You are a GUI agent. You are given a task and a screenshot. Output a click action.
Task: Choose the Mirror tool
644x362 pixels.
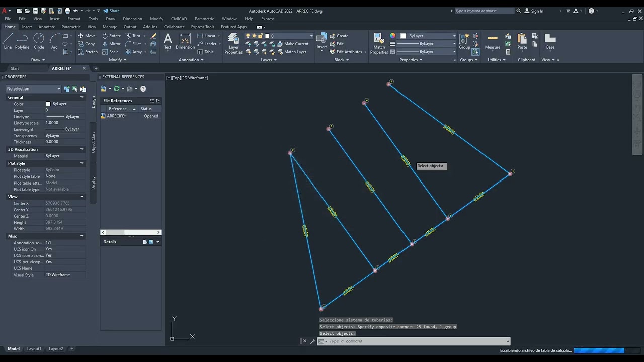coord(112,44)
